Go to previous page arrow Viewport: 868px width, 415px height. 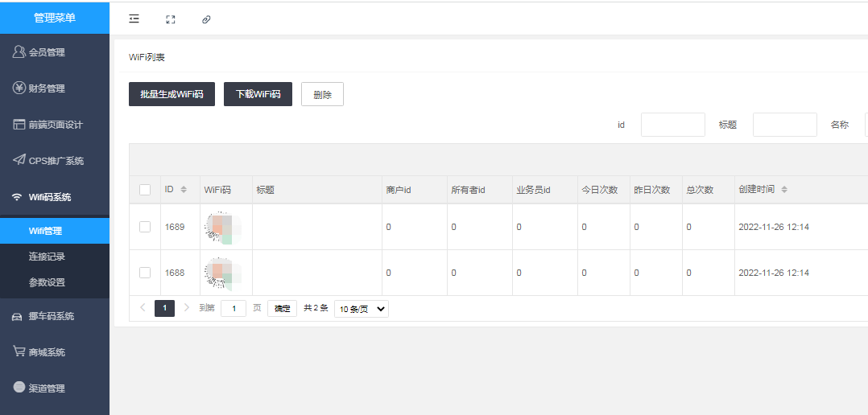143,308
